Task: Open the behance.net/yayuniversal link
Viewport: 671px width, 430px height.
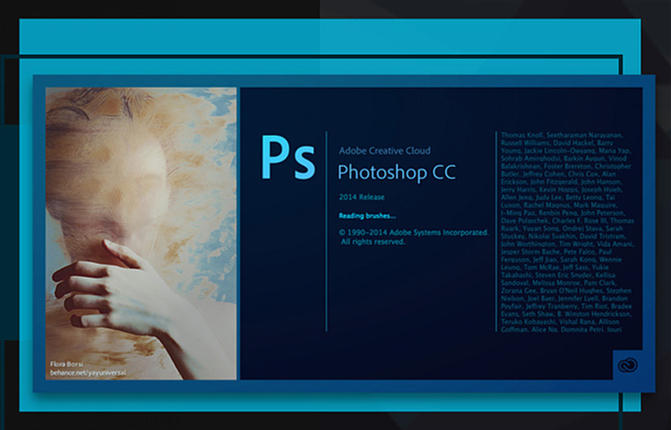Action: coord(91,371)
